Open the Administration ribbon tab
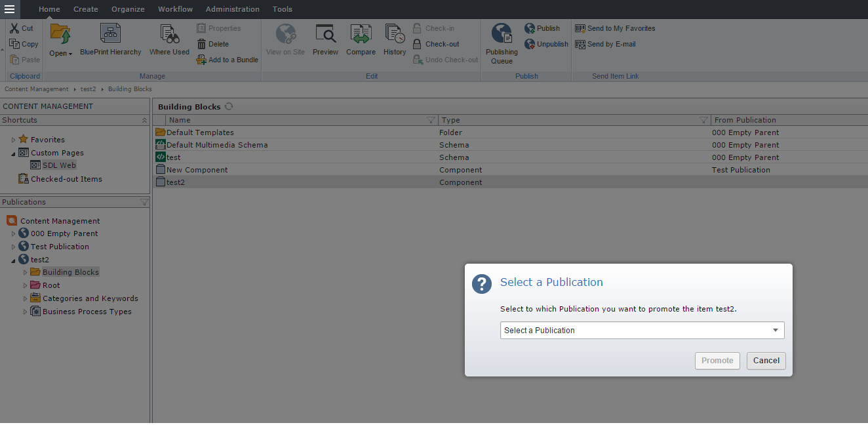The width and height of the screenshot is (868, 425). [232, 9]
